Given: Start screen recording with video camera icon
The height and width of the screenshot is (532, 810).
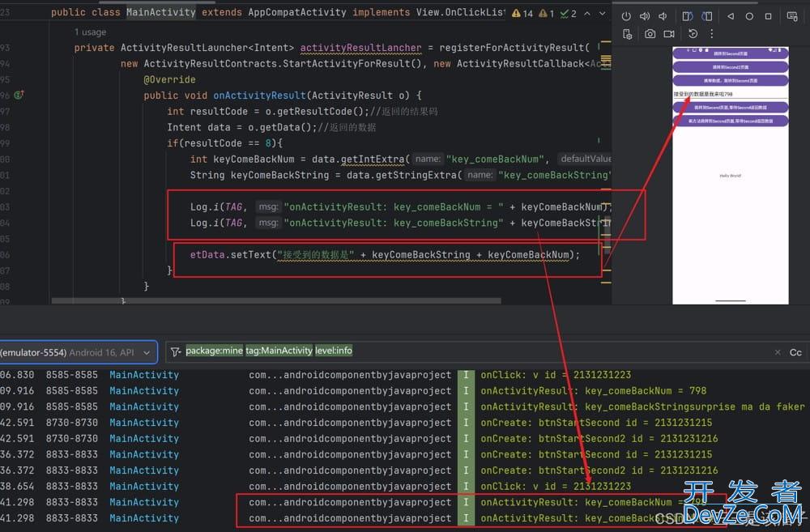Looking at the screenshot, I should (669, 34).
